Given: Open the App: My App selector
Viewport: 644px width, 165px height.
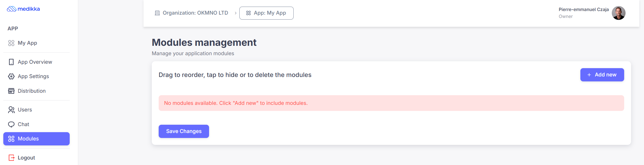Looking at the screenshot, I should click(x=266, y=13).
